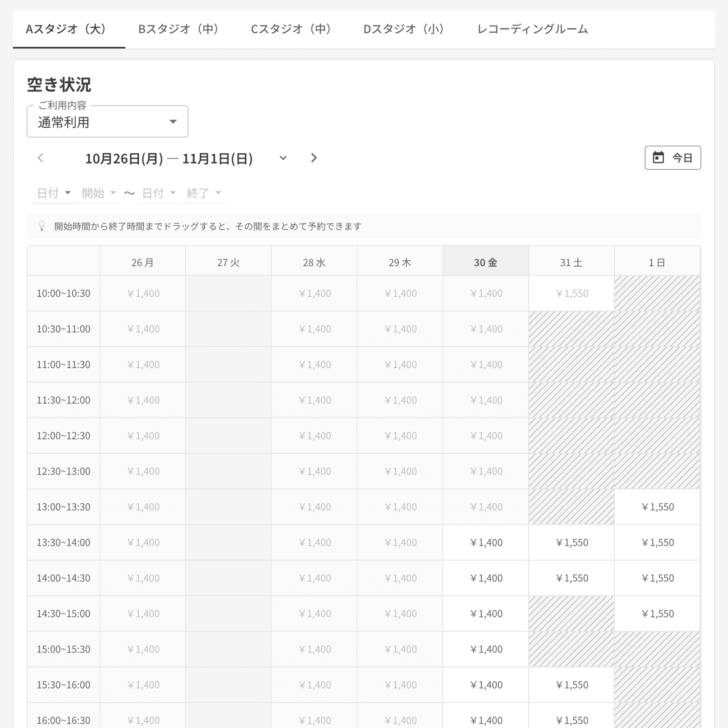Open the ご利用内容 通常利用 dropdown
This screenshot has height=728, width=728.
107,121
